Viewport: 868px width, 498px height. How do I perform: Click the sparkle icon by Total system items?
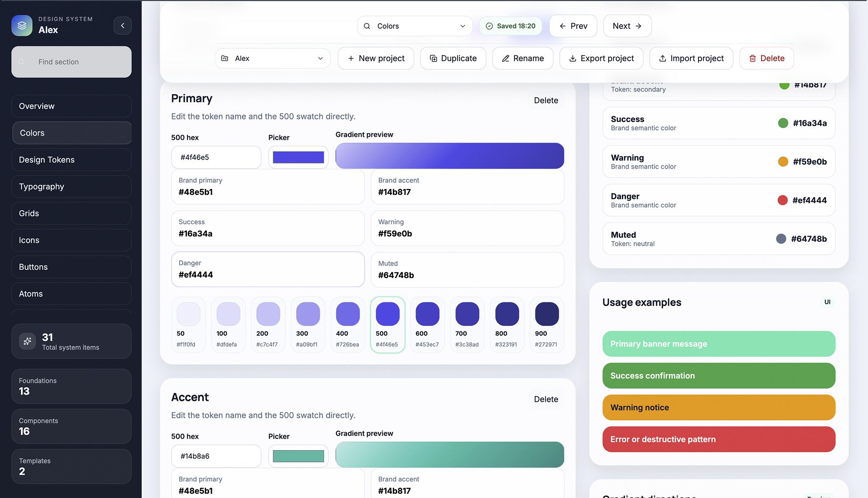click(28, 341)
